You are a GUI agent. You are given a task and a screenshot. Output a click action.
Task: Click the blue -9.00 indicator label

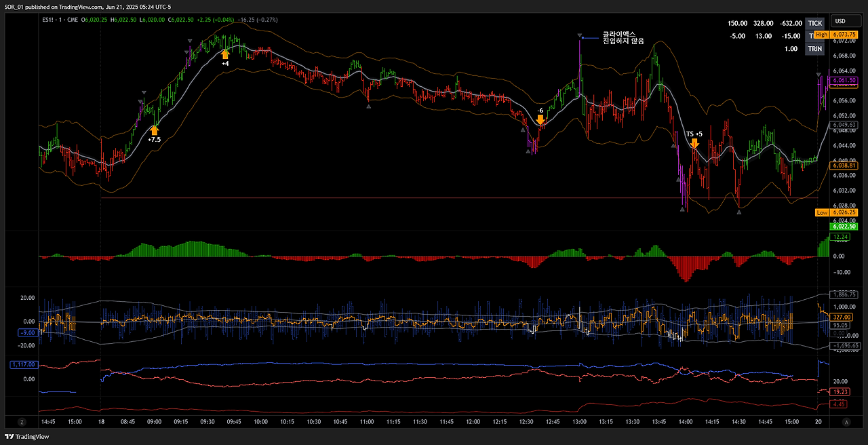pos(28,333)
